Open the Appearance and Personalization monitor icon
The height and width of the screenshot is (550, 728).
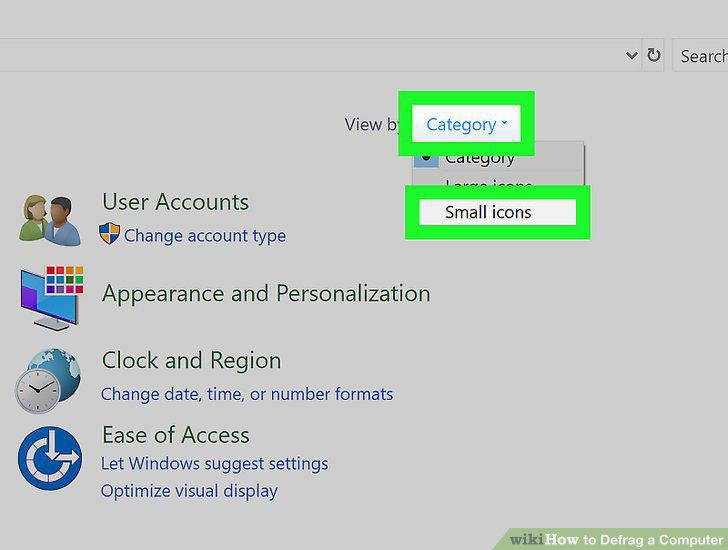[52, 298]
